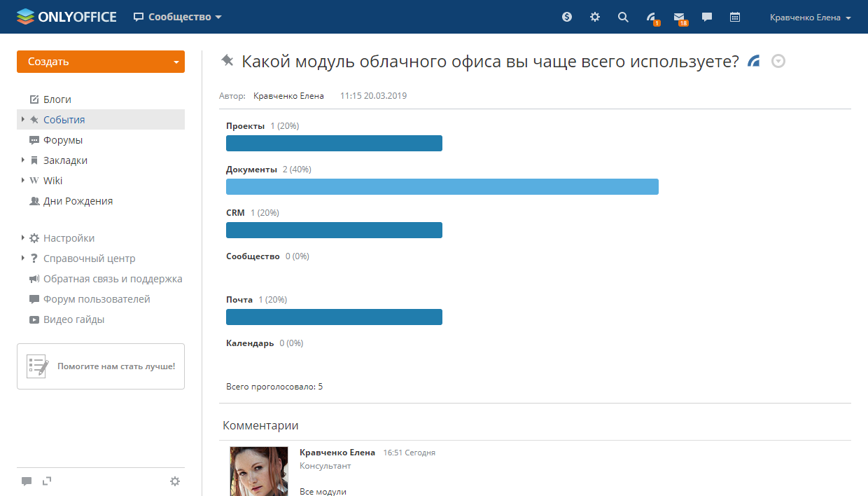The image size is (868, 496).
Task: Open the calendar icon in header
Action: pyautogui.click(x=735, y=17)
